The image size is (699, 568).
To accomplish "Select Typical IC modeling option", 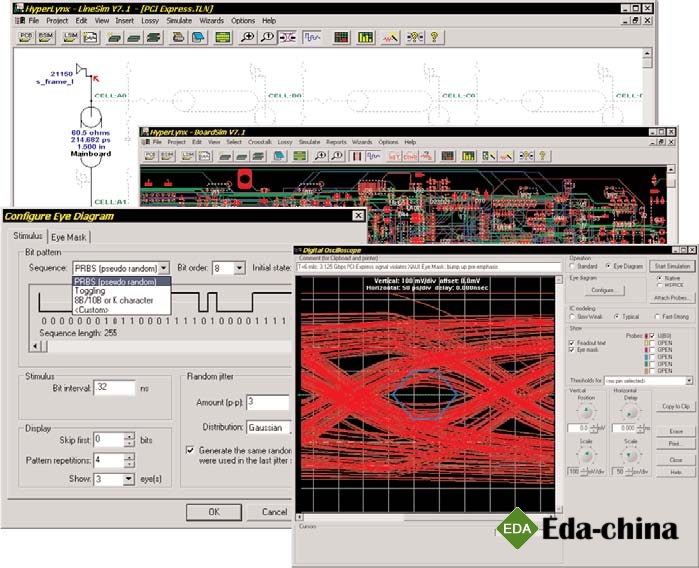I will pos(616,317).
